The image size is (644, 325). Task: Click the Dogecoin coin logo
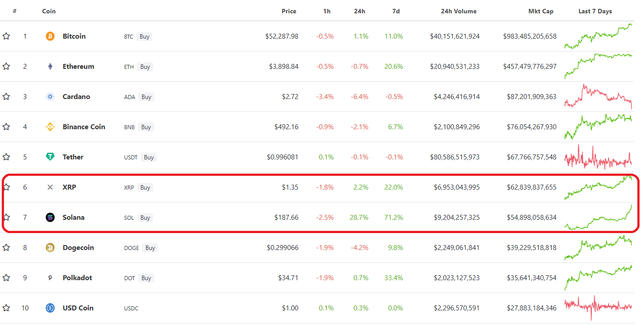50,248
